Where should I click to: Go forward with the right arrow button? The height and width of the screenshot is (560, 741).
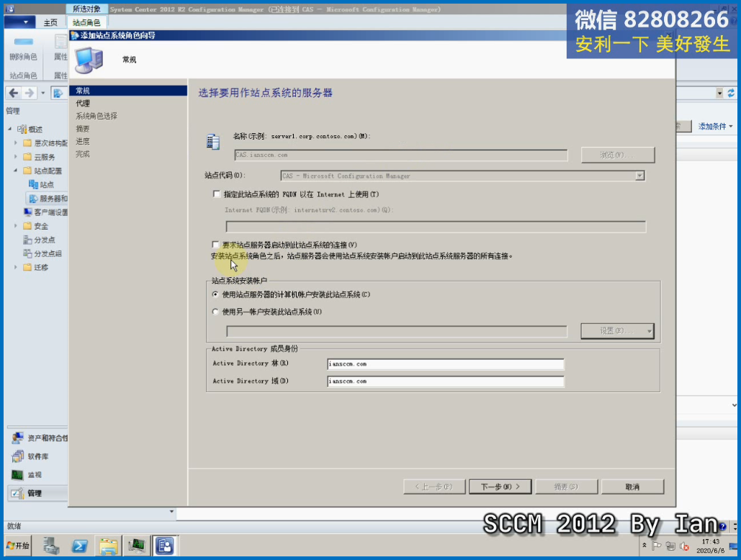pos(30,93)
